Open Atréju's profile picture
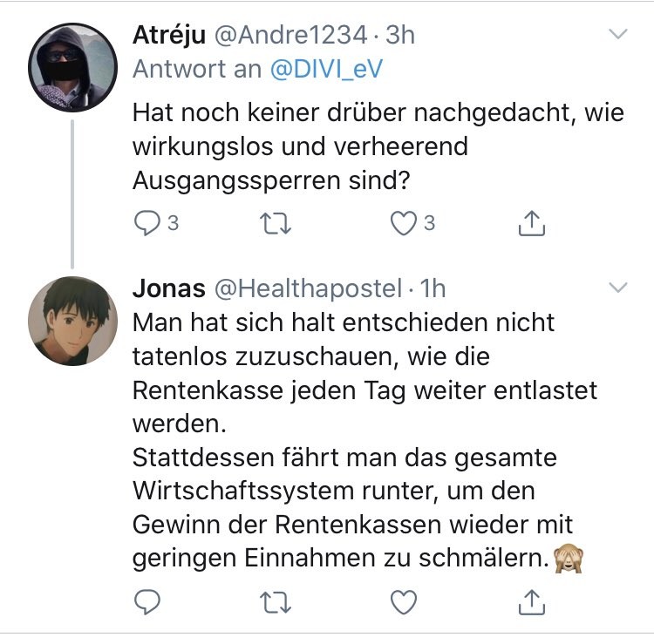This screenshot has height=644, width=654. coord(72,67)
